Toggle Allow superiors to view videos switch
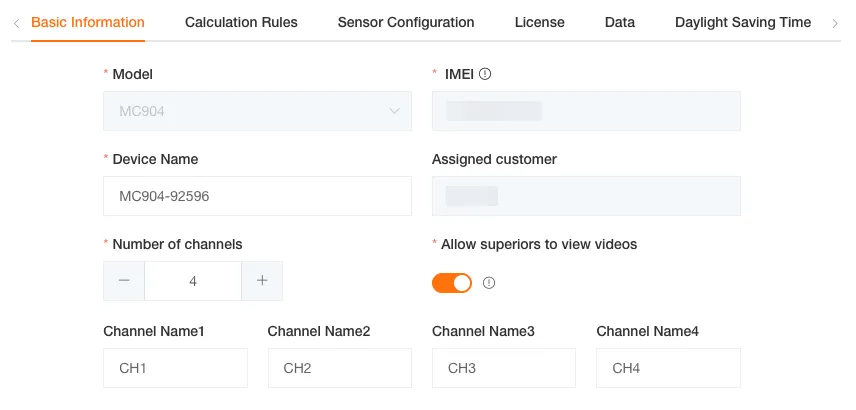Viewport: 856px width, 410px height. point(452,283)
